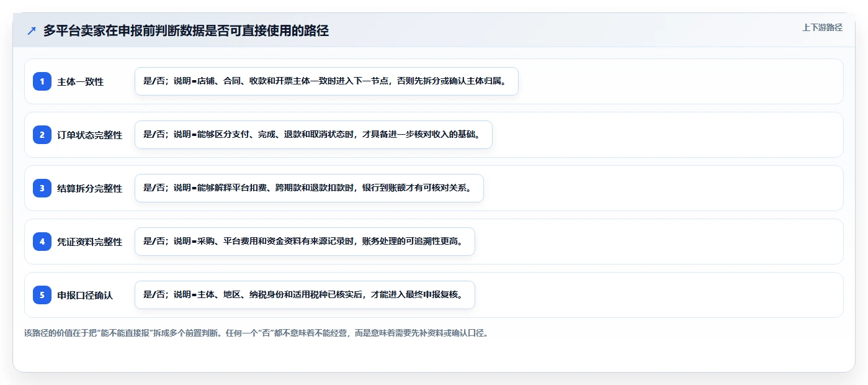Click the 结算拆分完整性 label

click(90, 189)
